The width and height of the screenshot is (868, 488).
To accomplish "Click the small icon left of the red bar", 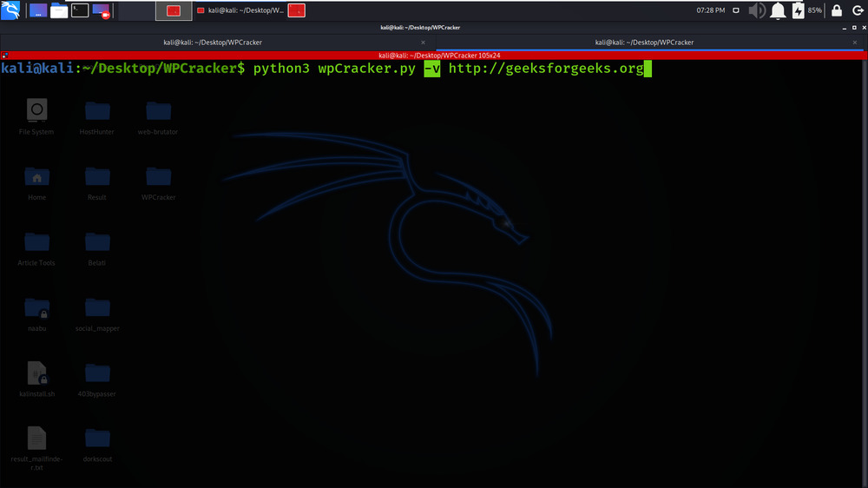I will (x=5, y=56).
